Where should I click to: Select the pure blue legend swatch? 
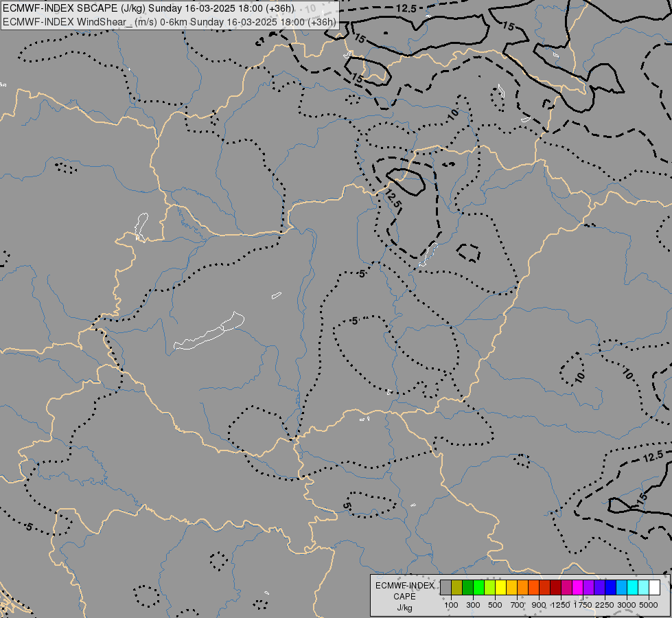[x=611, y=587]
